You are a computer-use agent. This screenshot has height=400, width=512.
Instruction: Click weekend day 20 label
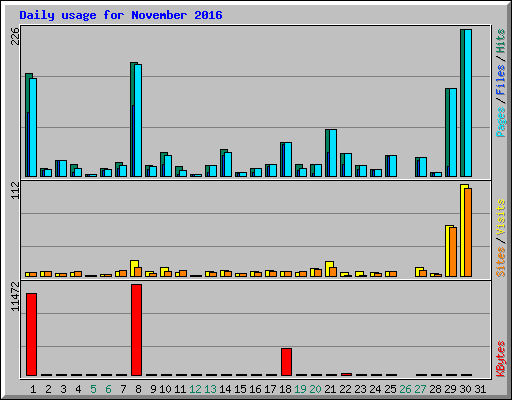click(x=315, y=389)
